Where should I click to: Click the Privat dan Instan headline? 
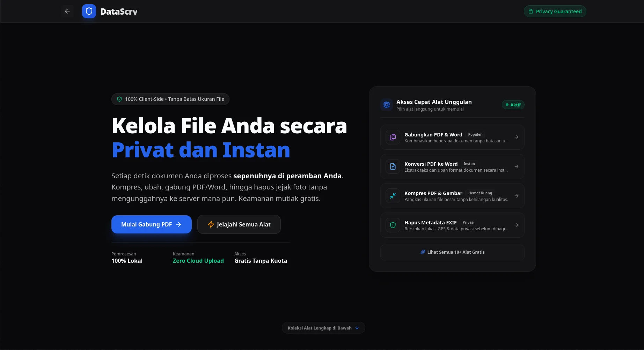coord(201,150)
